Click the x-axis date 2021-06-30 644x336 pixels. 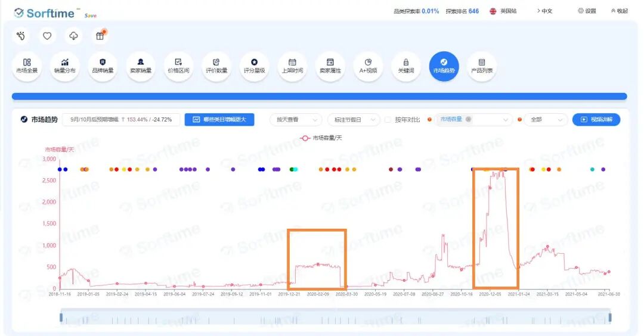609,294
